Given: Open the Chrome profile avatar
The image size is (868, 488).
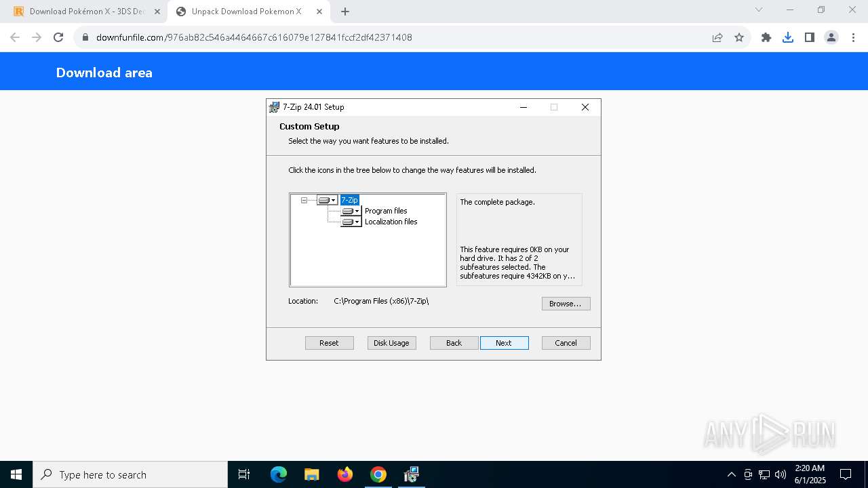Looking at the screenshot, I should 831,37.
